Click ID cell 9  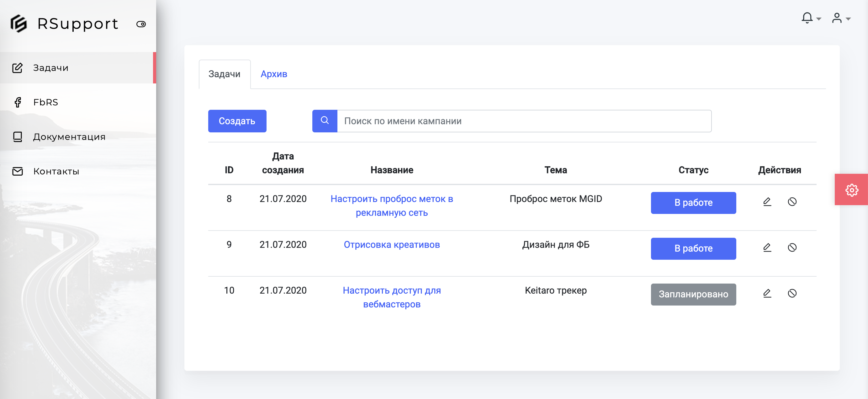point(229,245)
